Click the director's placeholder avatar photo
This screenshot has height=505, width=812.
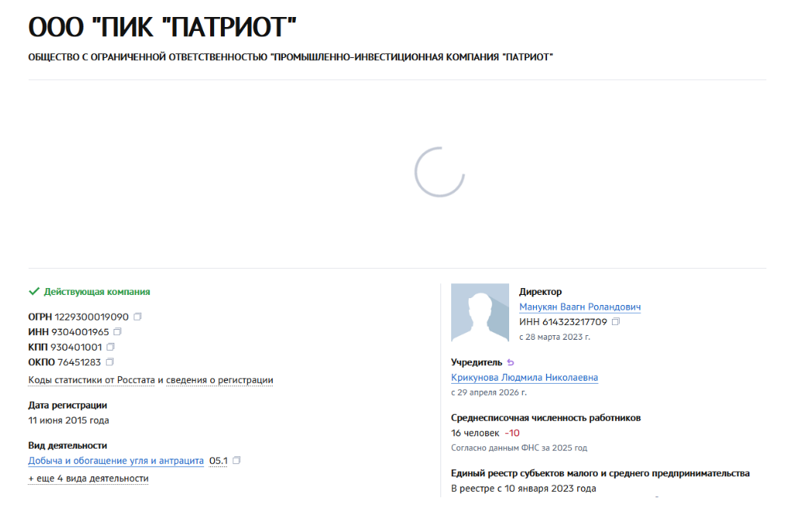(x=480, y=313)
